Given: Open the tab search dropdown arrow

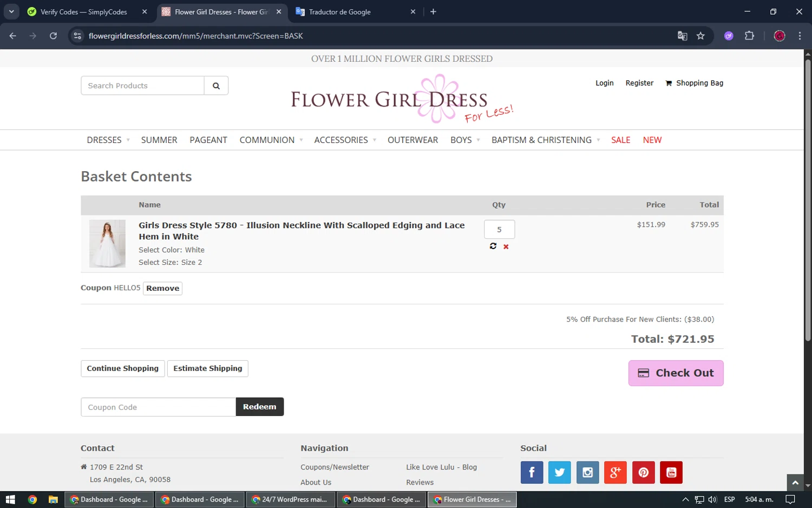Looking at the screenshot, I should 11,11.
